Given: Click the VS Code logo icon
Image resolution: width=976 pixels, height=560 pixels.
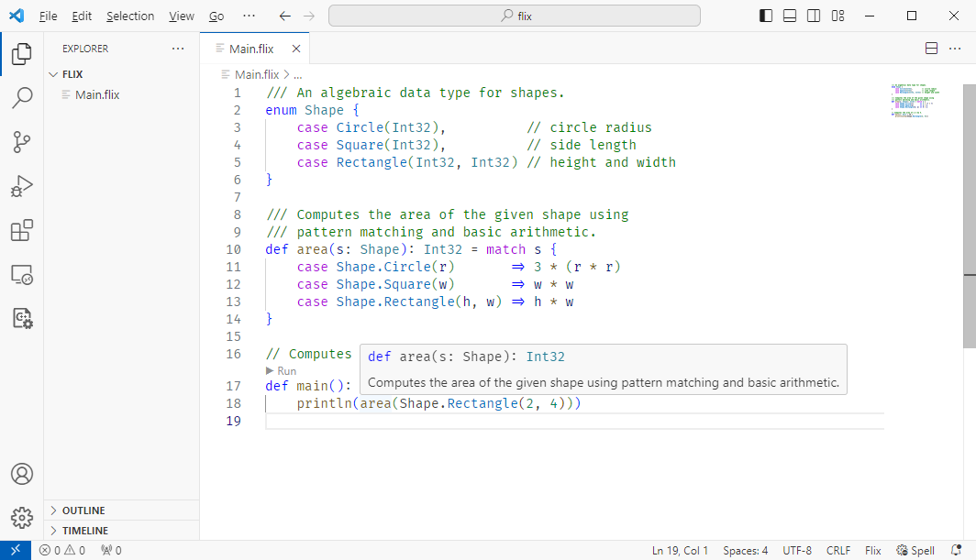Looking at the screenshot, I should coord(17,16).
